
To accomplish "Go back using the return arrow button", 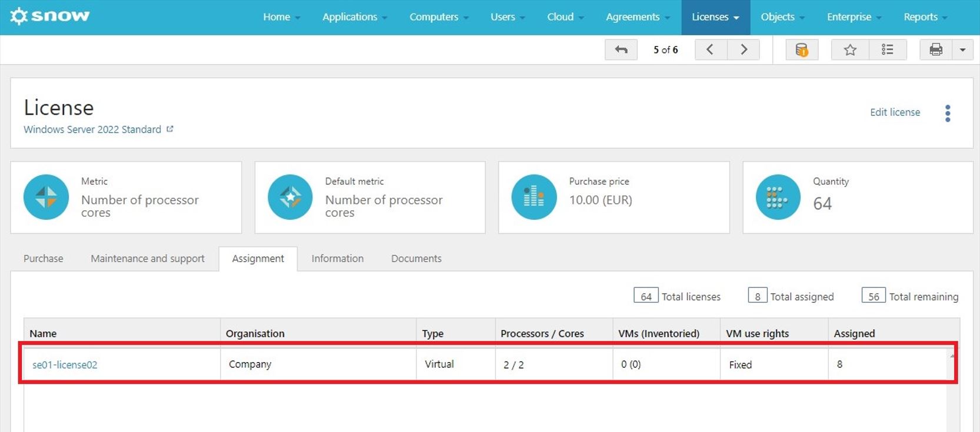I will pyautogui.click(x=621, y=50).
